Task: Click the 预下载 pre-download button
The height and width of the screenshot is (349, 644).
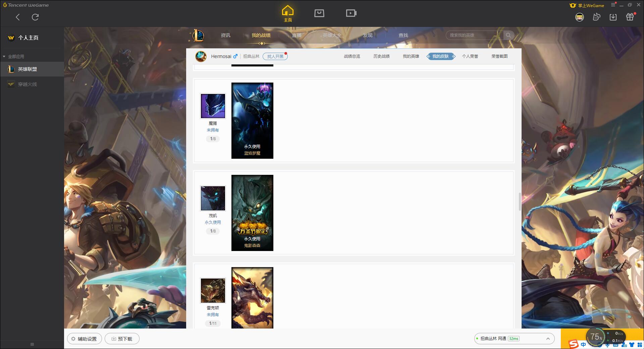Action: coord(122,339)
